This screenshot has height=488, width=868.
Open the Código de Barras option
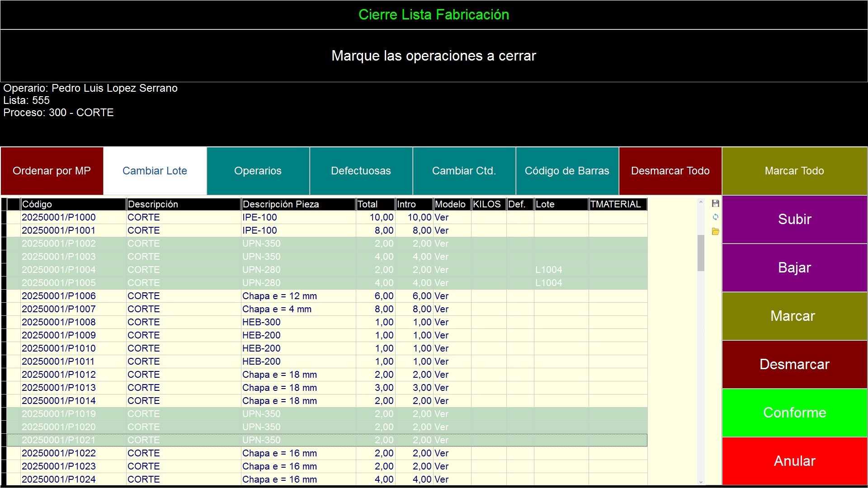(567, 171)
